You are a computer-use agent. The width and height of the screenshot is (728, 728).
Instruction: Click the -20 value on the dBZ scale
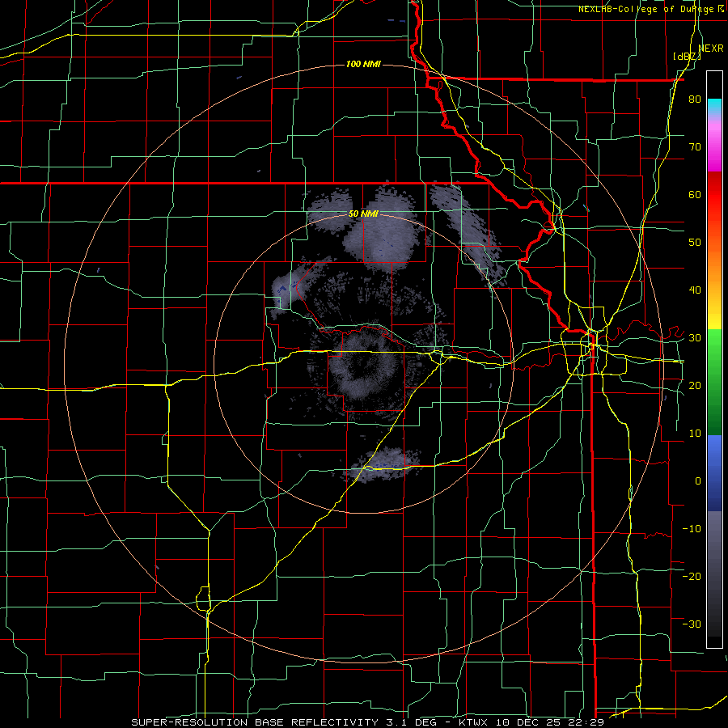[x=692, y=576]
